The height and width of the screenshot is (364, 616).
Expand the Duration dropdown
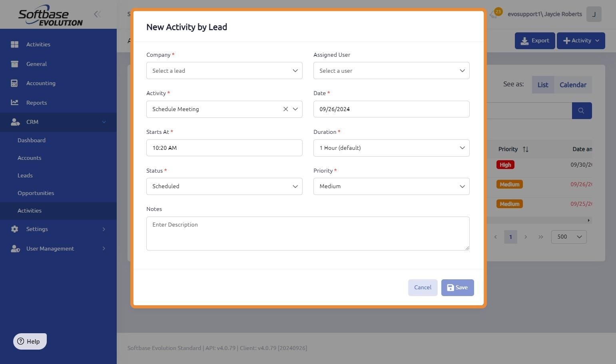click(391, 148)
